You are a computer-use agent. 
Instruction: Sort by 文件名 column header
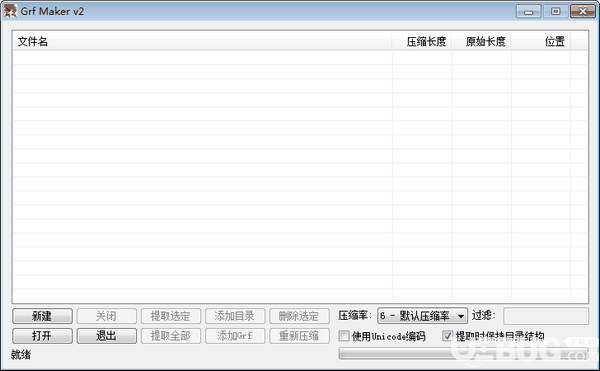pos(202,41)
